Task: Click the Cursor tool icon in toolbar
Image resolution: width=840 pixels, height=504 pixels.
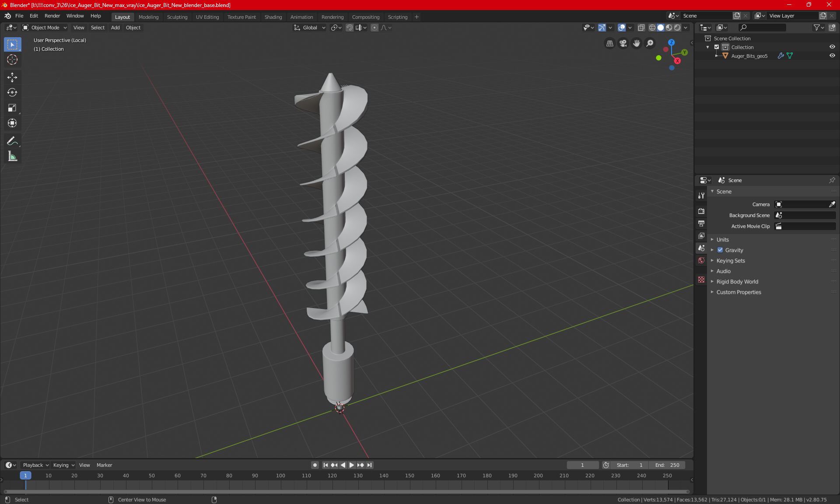Action: coord(12,59)
